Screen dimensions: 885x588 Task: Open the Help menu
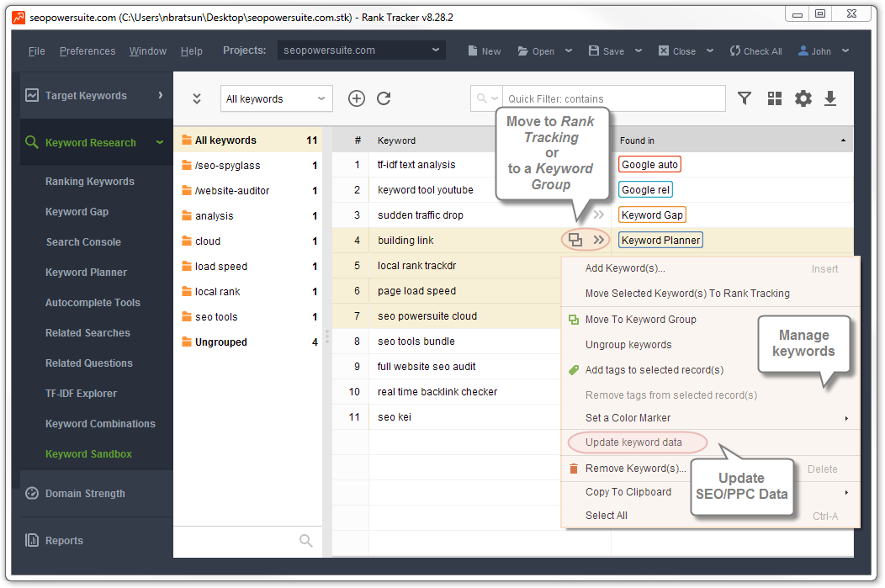pos(191,51)
